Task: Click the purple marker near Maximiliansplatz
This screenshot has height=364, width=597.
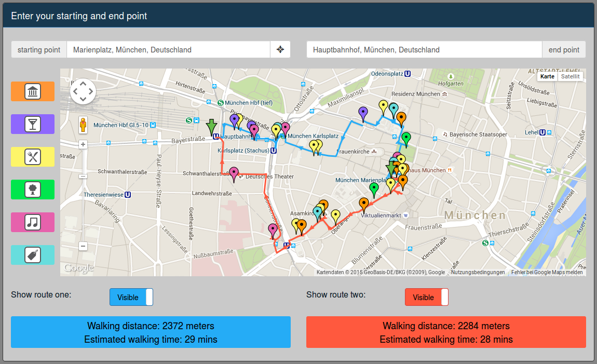Action: (363, 114)
